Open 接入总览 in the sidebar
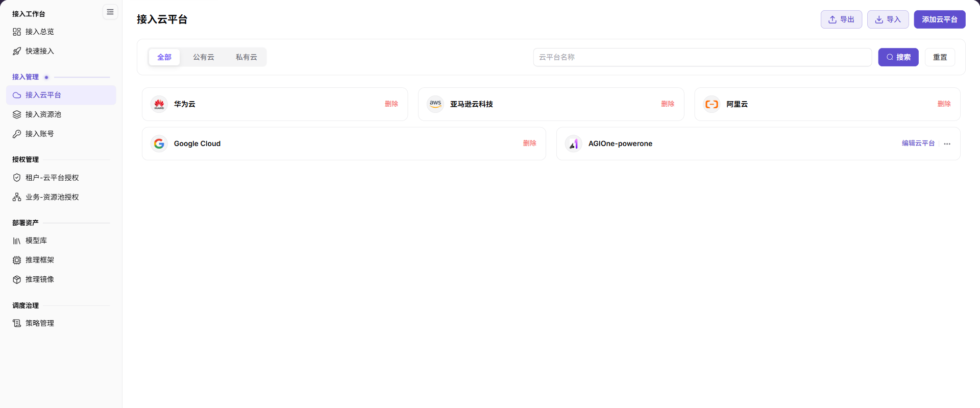Image resolution: width=980 pixels, height=408 pixels. [61, 32]
